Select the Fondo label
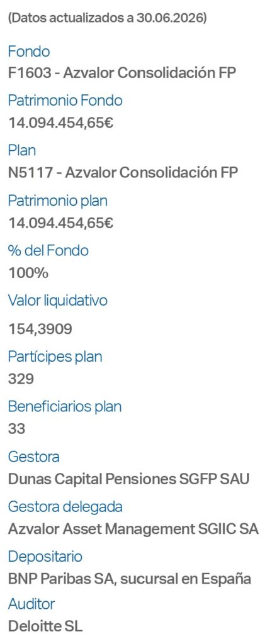277x644 pixels. click(29, 52)
